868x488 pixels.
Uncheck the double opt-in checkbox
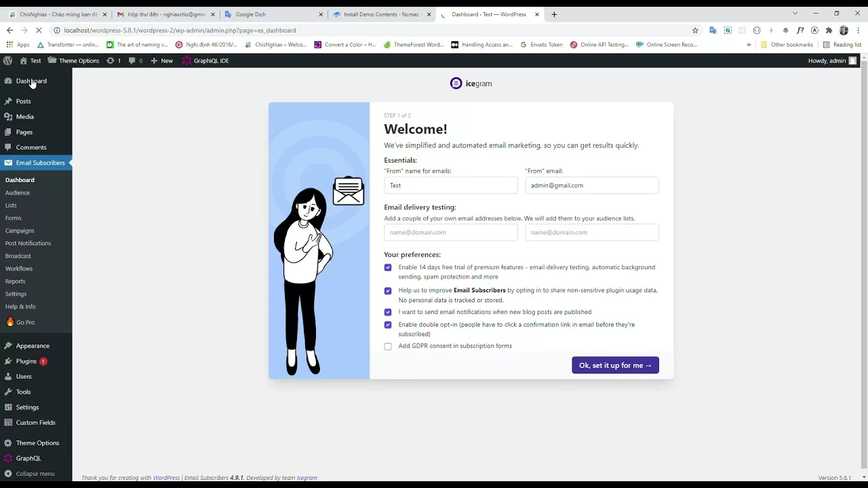tap(388, 325)
